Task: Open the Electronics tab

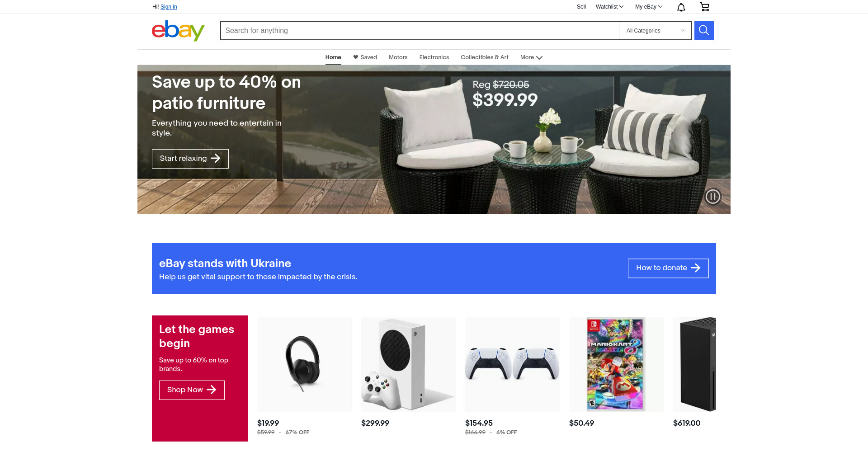Action: tap(434, 57)
